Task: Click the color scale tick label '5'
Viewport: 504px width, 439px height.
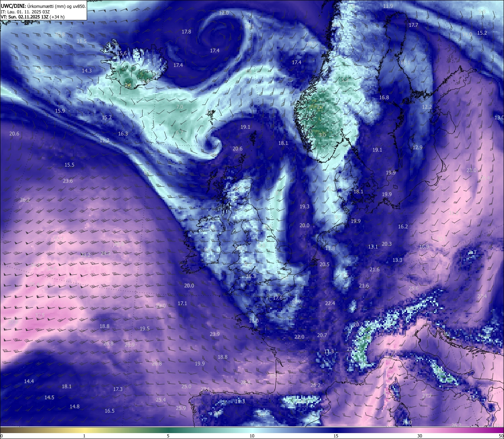Action: [168, 436]
